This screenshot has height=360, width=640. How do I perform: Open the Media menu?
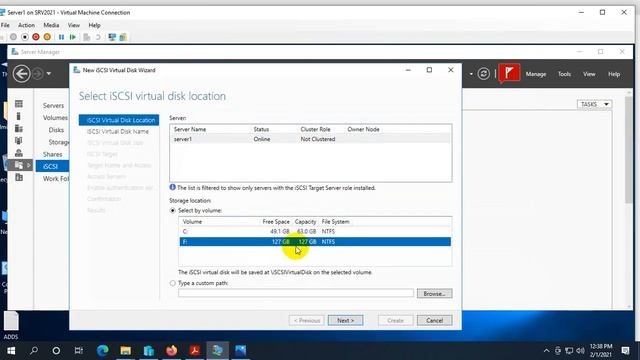point(51,25)
